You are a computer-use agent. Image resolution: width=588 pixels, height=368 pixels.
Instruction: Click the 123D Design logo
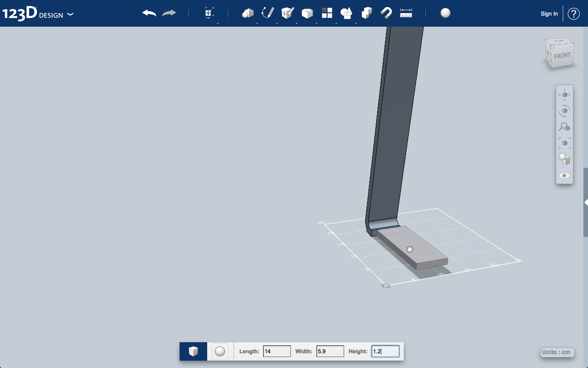pyautogui.click(x=33, y=14)
